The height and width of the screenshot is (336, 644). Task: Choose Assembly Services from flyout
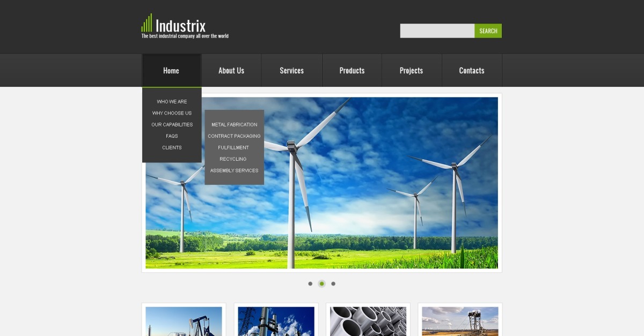(x=234, y=171)
